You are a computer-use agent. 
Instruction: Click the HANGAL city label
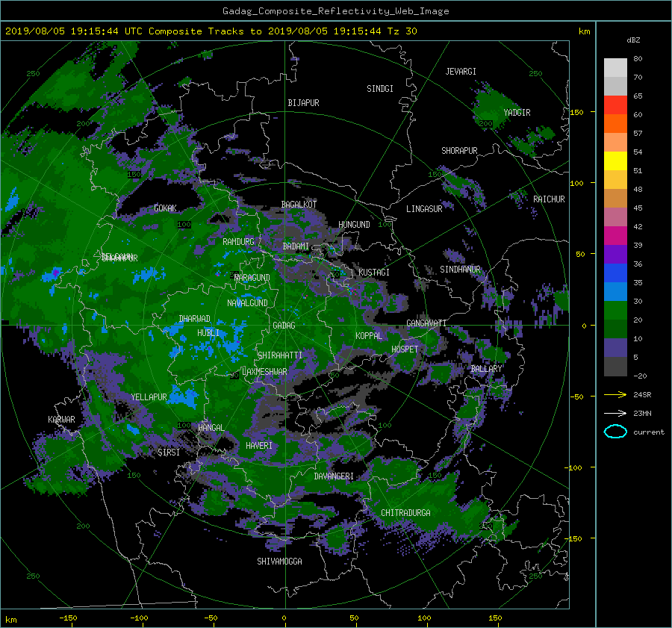[211, 428]
